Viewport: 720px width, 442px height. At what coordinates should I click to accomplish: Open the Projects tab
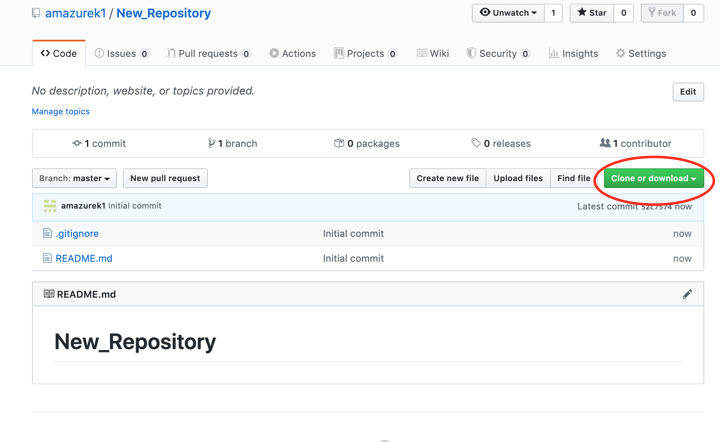[366, 53]
